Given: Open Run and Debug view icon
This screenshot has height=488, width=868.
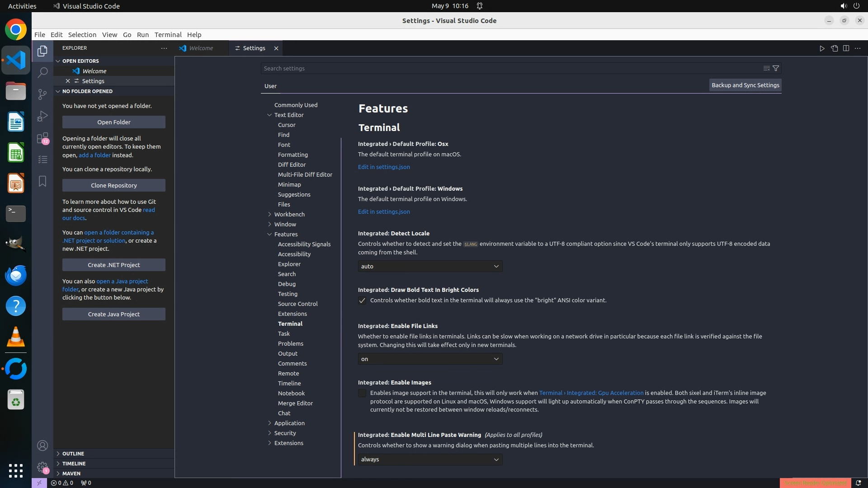Looking at the screenshot, I should tap(42, 116).
